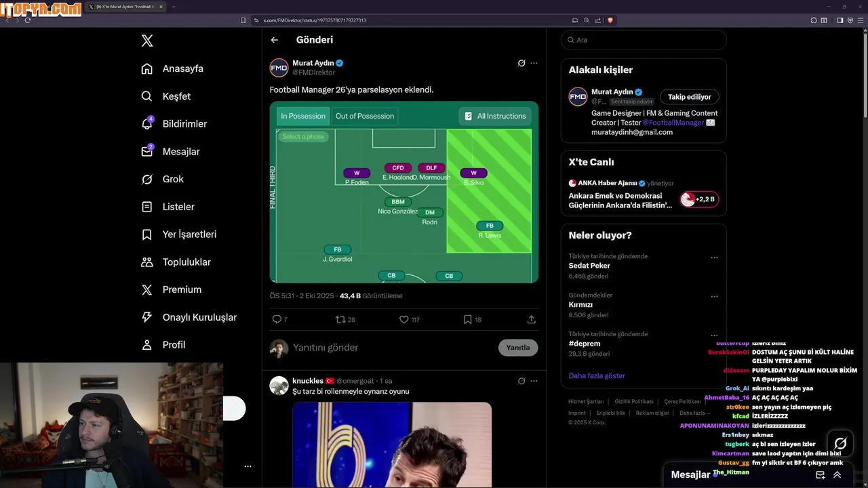This screenshot has height=488, width=868.
Task: Open options for Kırmızı trend
Action: (714, 296)
